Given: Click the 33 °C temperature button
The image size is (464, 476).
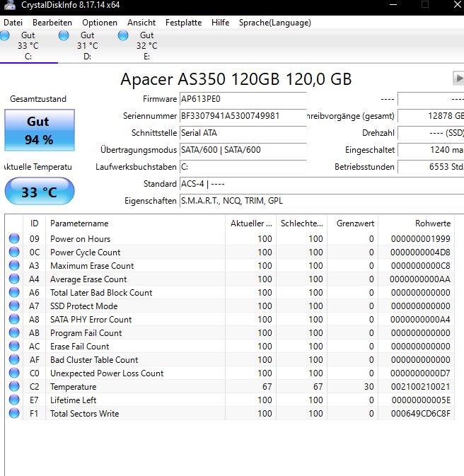Looking at the screenshot, I should tap(40, 192).
